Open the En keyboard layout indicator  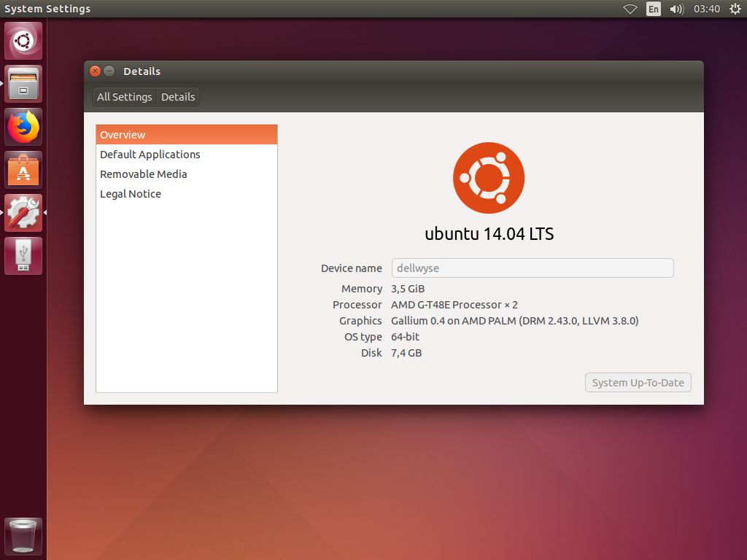[654, 9]
